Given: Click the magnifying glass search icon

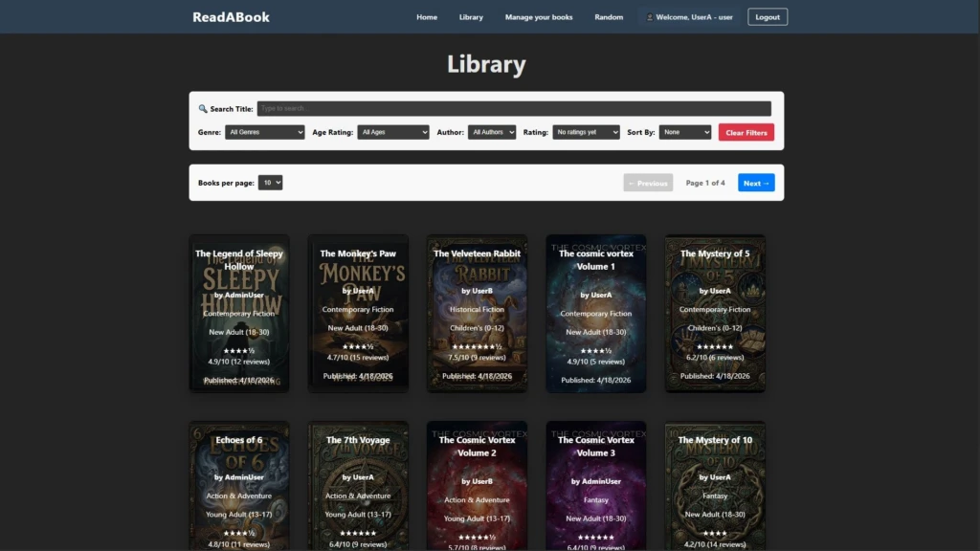Looking at the screenshot, I should (201, 108).
